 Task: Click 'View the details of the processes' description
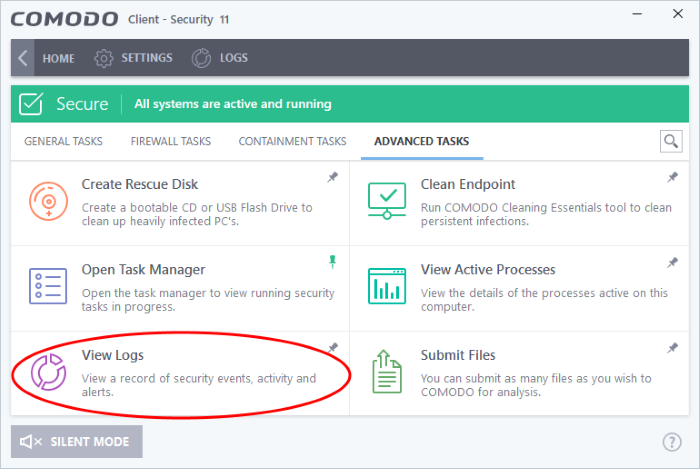pos(544,300)
